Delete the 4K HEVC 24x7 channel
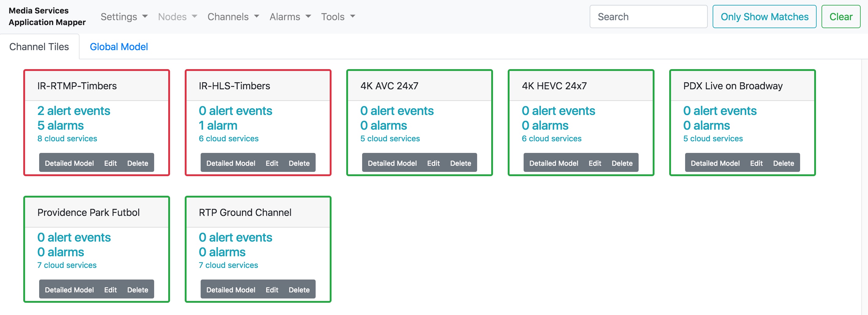Image resolution: width=868 pixels, height=315 pixels. (622, 163)
